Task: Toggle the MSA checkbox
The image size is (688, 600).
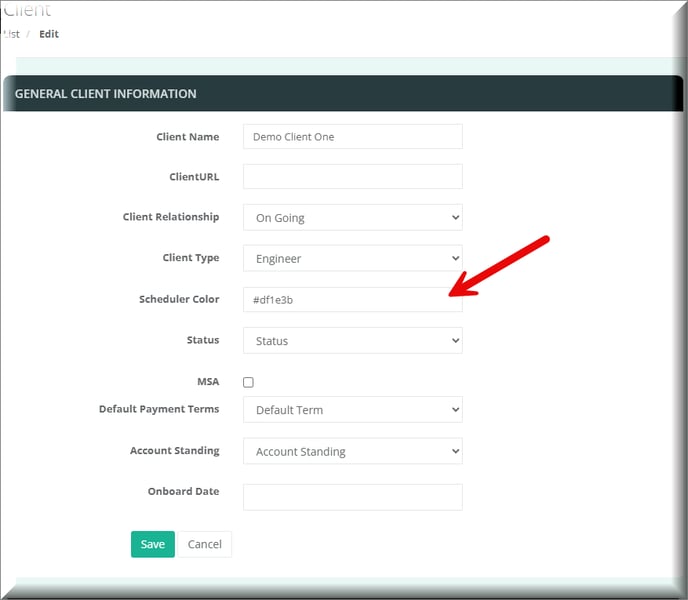Action: point(249,382)
